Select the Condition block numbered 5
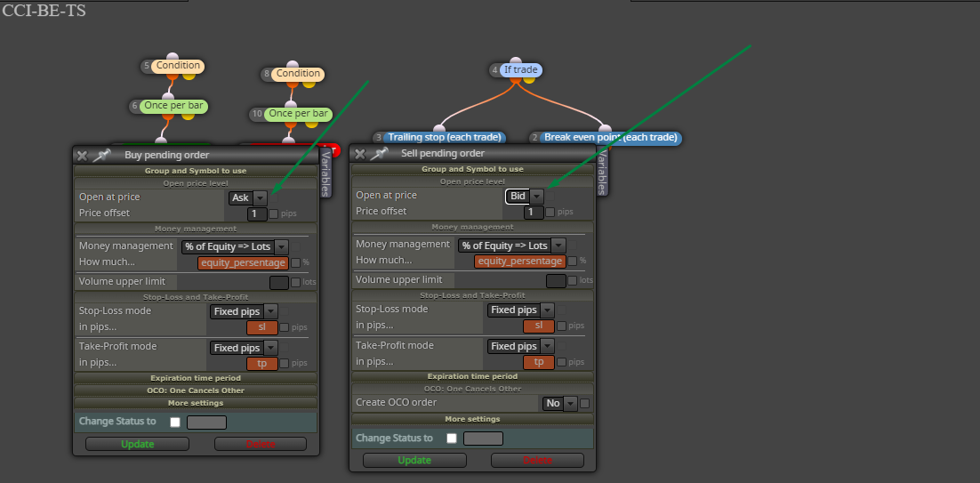This screenshot has height=483, width=980. pyautogui.click(x=178, y=66)
